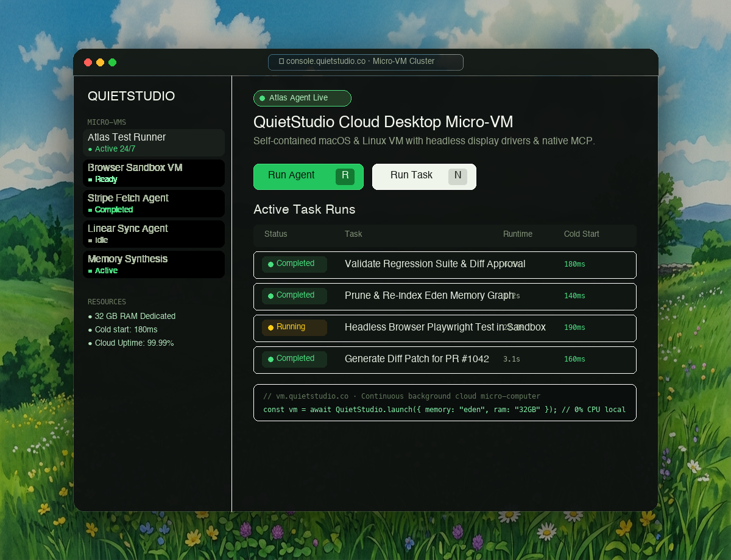Image resolution: width=731 pixels, height=560 pixels.
Task: Click the MICRO-VMS section label
Action: click(107, 122)
